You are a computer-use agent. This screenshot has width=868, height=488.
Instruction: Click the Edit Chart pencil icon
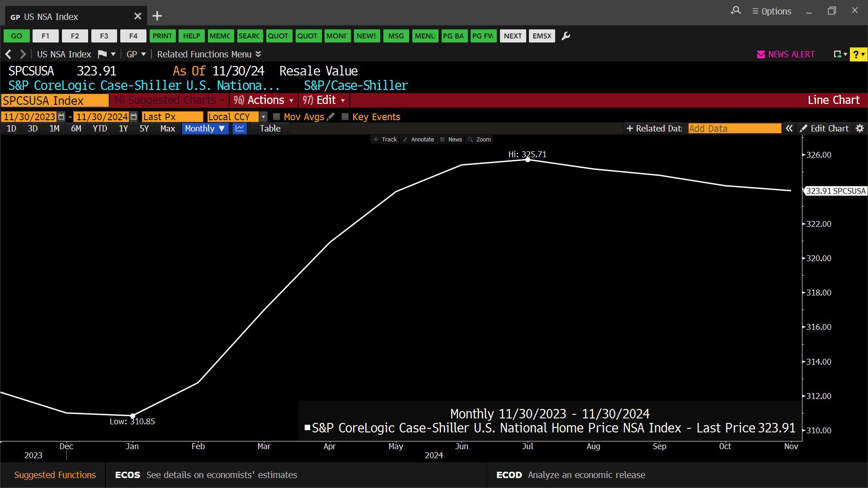pos(803,129)
